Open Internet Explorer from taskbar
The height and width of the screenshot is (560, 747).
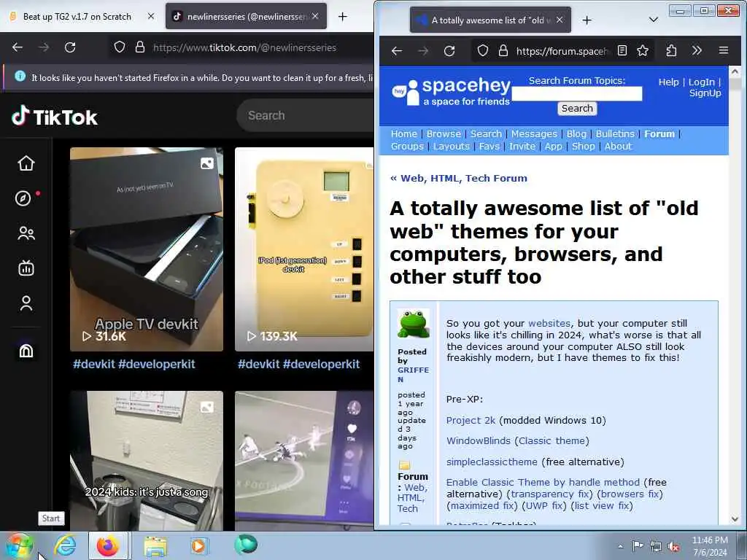[x=65, y=545]
